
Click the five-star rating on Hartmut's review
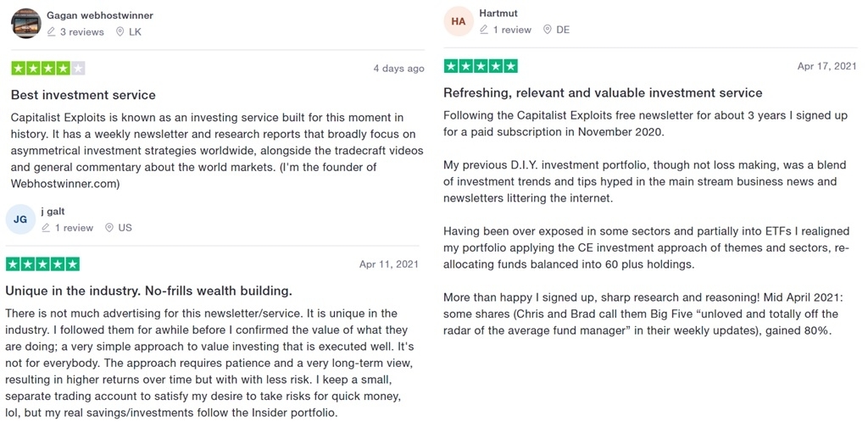[481, 66]
